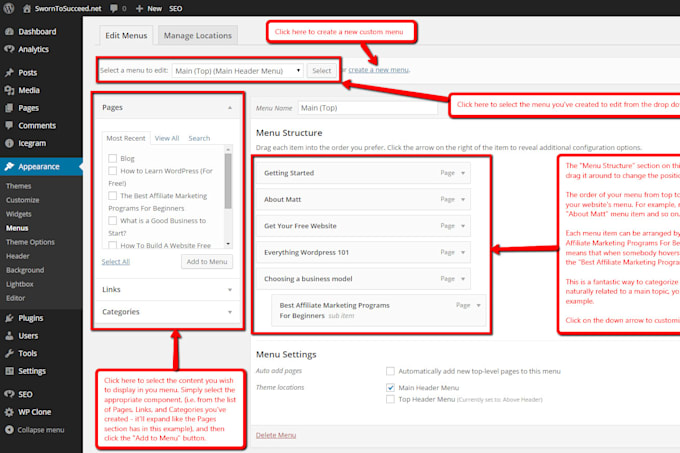The width and height of the screenshot is (680, 453).
Task: Click the Users icon in the sidebar
Action: click(x=9, y=336)
